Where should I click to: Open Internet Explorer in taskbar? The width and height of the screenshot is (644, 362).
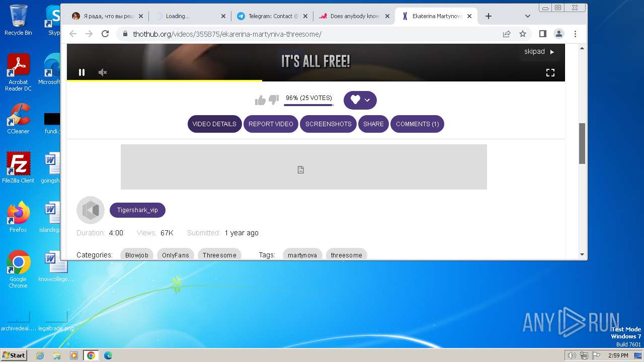[x=40, y=355]
